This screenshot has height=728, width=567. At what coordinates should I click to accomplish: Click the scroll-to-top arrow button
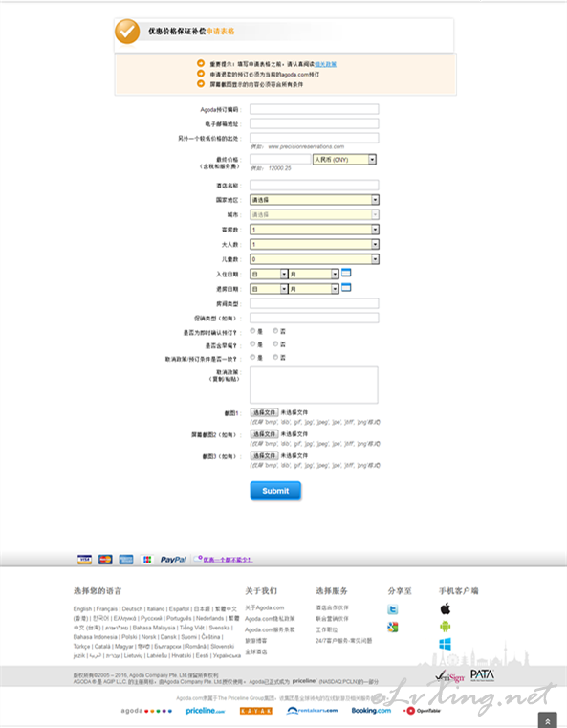click(x=548, y=721)
